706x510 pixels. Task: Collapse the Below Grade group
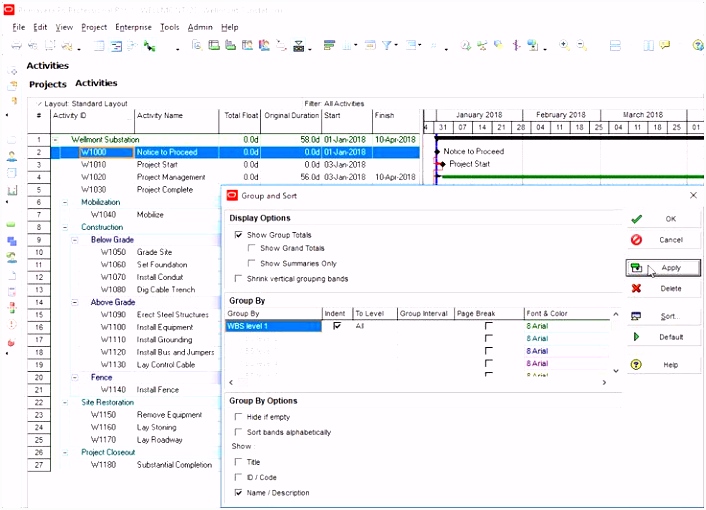(x=75, y=240)
